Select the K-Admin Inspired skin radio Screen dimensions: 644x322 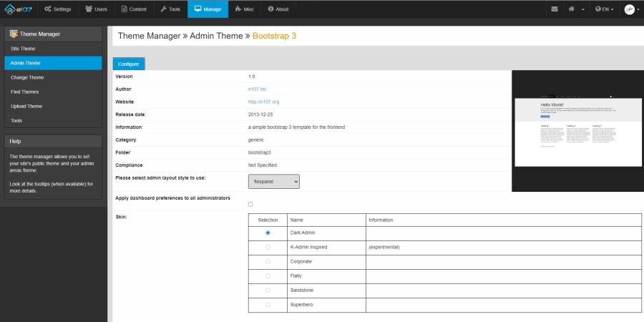click(268, 248)
